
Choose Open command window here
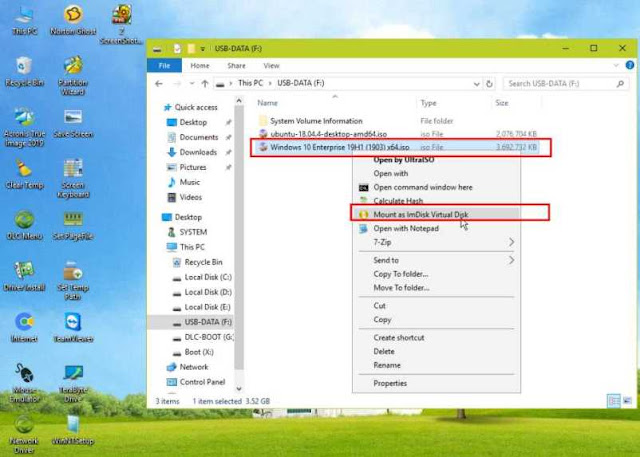click(436, 187)
